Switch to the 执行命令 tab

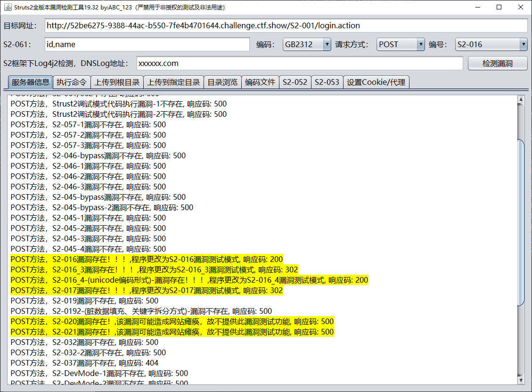coord(72,82)
